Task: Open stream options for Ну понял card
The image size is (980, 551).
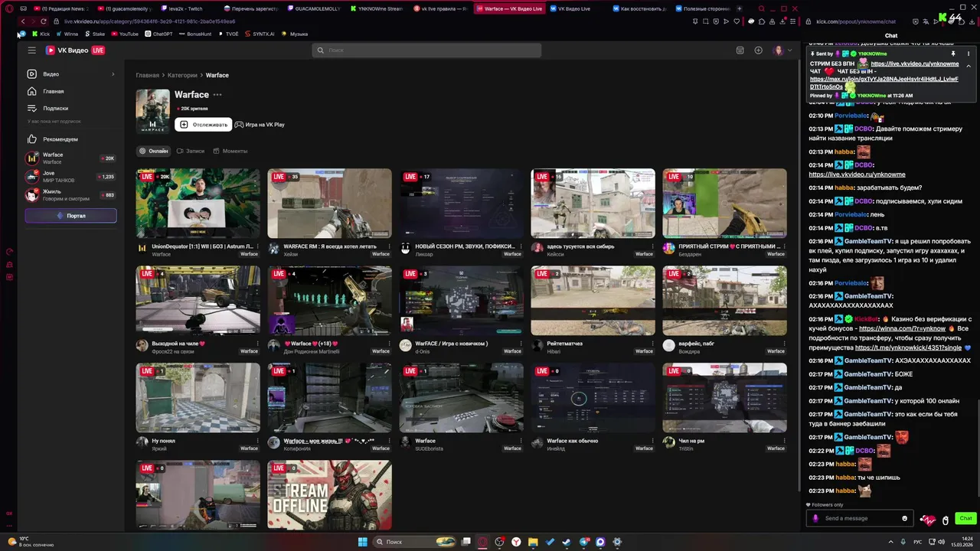Action: [257, 441]
